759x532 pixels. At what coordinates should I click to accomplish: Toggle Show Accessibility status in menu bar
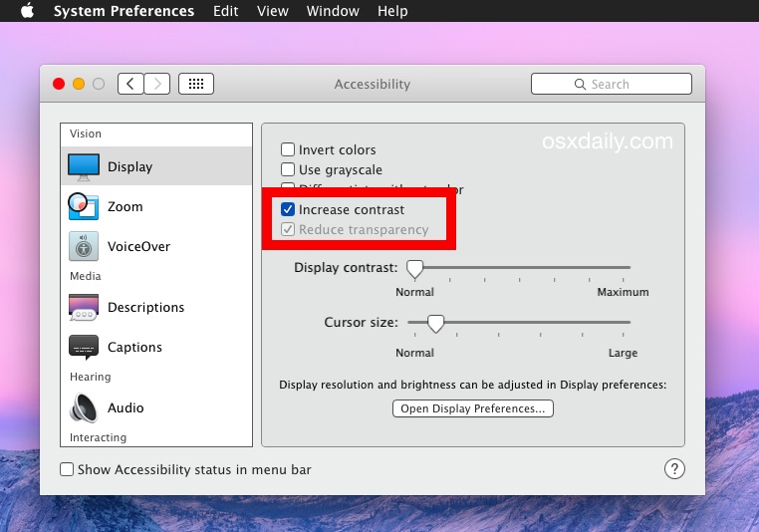tap(67, 469)
